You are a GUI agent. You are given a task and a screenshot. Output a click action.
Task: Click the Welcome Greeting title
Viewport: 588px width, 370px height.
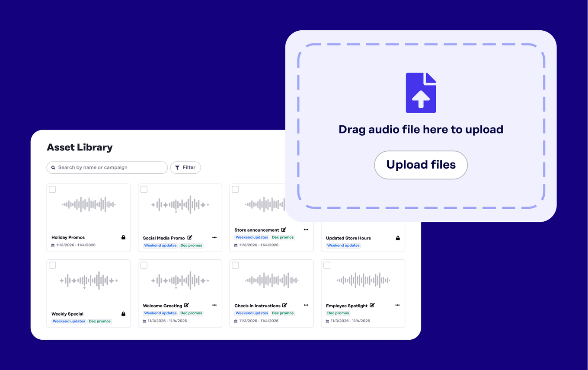(x=163, y=306)
